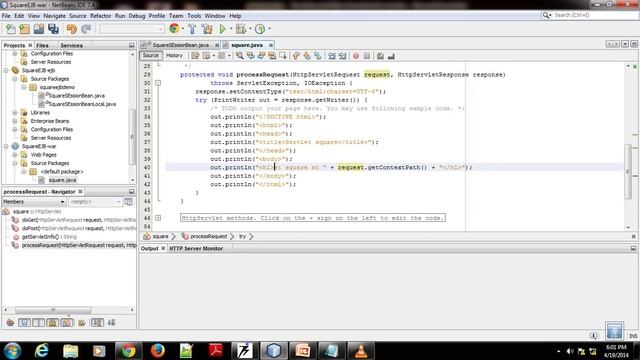Open SquareSEssionBeanLocal.java in Projects tree
640x360 pixels.
pos(82,104)
